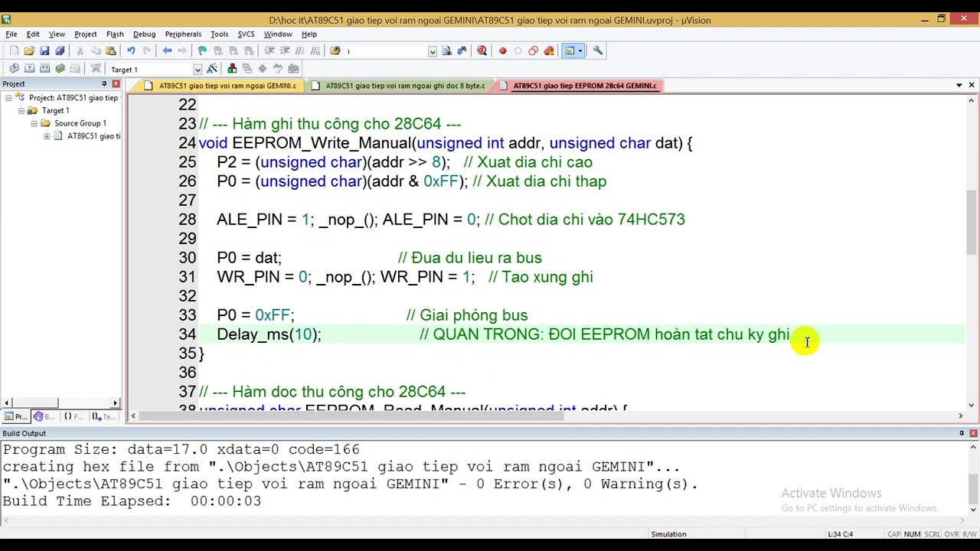The height and width of the screenshot is (551, 980).
Task: Download code to flash (LOAD)
Action: (x=96, y=69)
